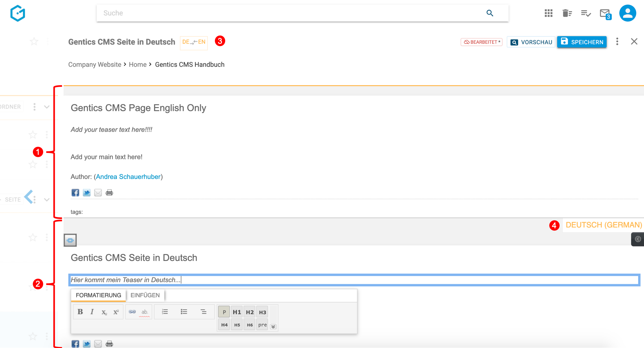
Task: Click the email share icon in the English page
Action: click(x=98, y=193)
